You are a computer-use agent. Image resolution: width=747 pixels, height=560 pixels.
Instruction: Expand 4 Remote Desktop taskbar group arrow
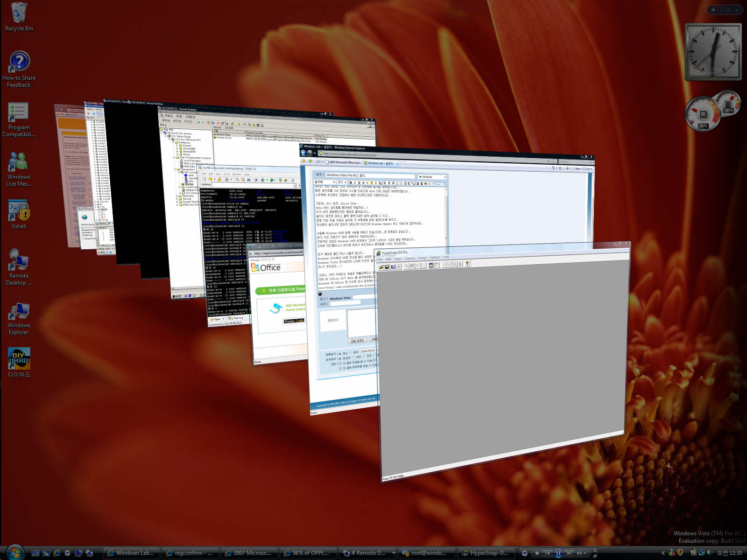click(394, 553)
